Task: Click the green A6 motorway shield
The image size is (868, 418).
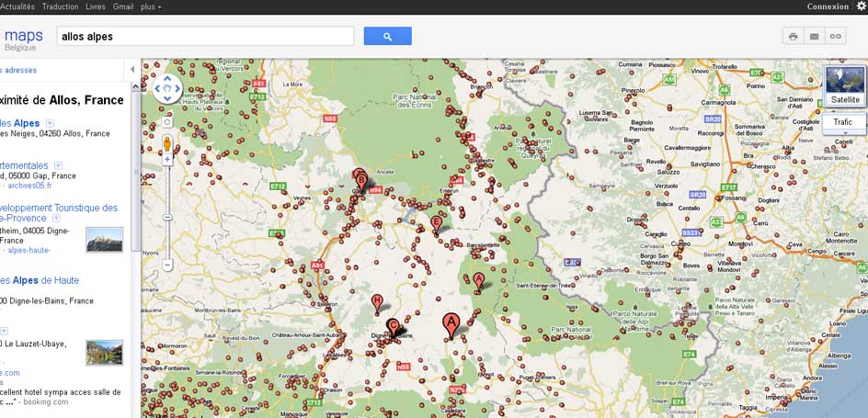Action: pyautogui.click(x=724, y=88)
